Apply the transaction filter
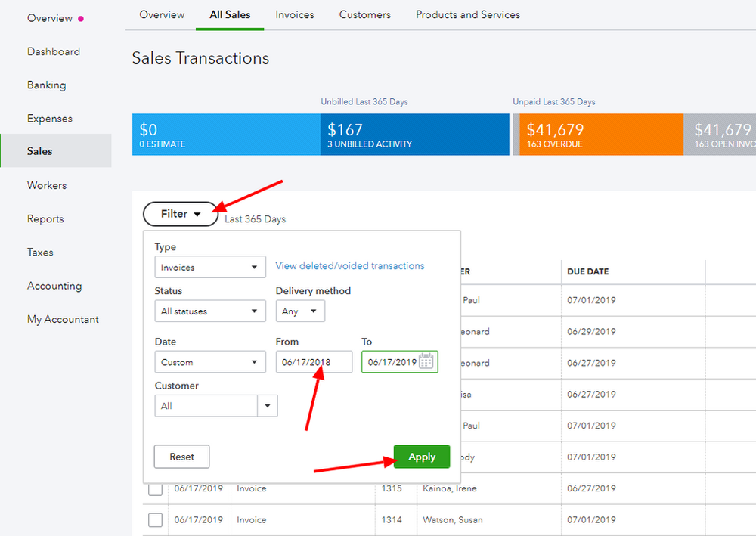Viewport: 756px width, 536px height. tap(421, 457)
